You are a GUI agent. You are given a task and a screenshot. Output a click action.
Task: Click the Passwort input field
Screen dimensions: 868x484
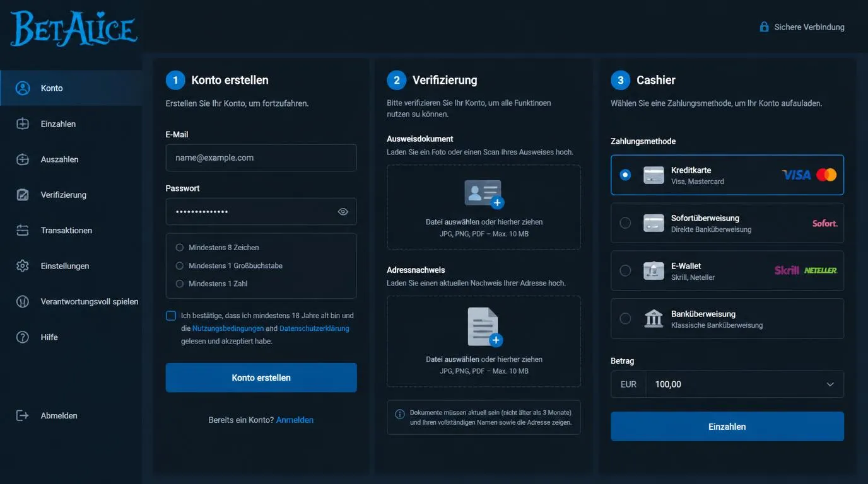[x=261, y=212]
